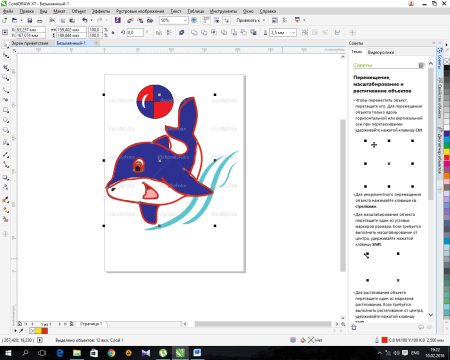
Task: Open the Правка menu
Action: tap(27, 11)
